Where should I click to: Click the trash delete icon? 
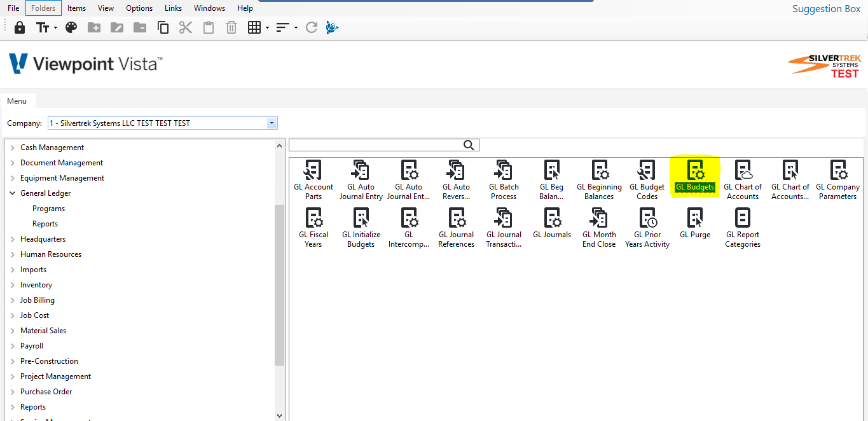point(231,27)
